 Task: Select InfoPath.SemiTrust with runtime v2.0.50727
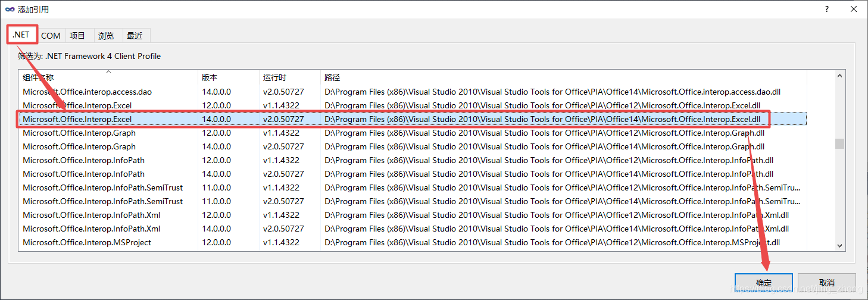(x=413, y=201)
